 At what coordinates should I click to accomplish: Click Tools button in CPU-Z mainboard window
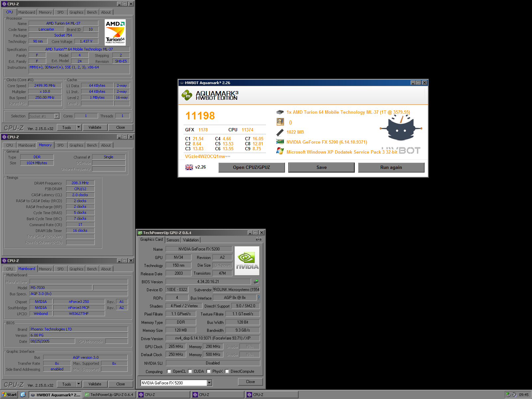pyautogui.click(x=66, y=384)
